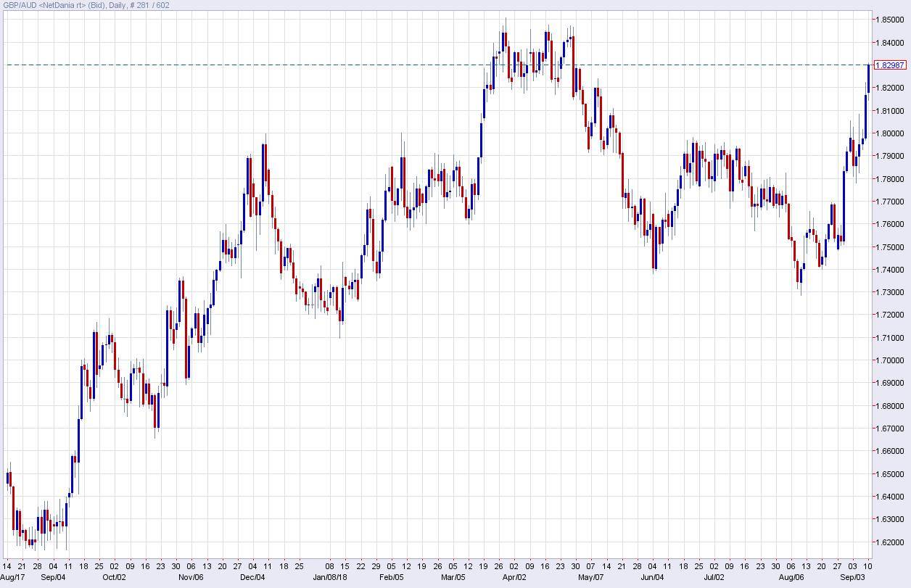Click the 1.79000 price axis label

click(x=890, y=156)
